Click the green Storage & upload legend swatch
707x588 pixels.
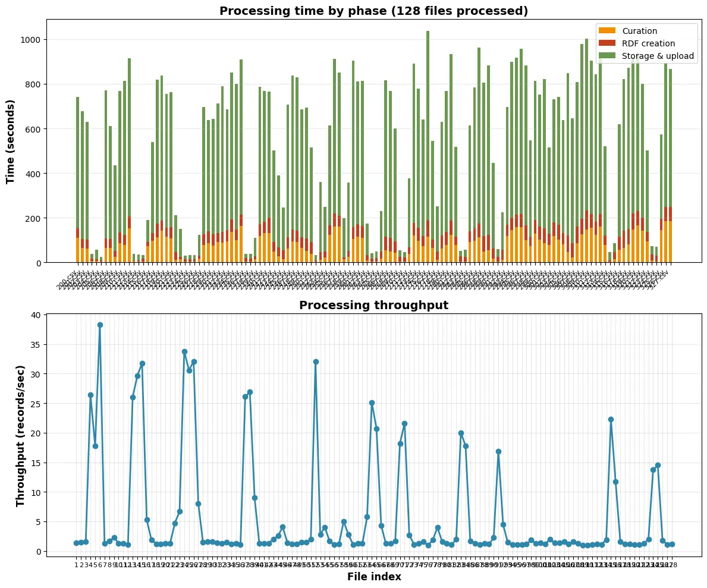[607, 56]
